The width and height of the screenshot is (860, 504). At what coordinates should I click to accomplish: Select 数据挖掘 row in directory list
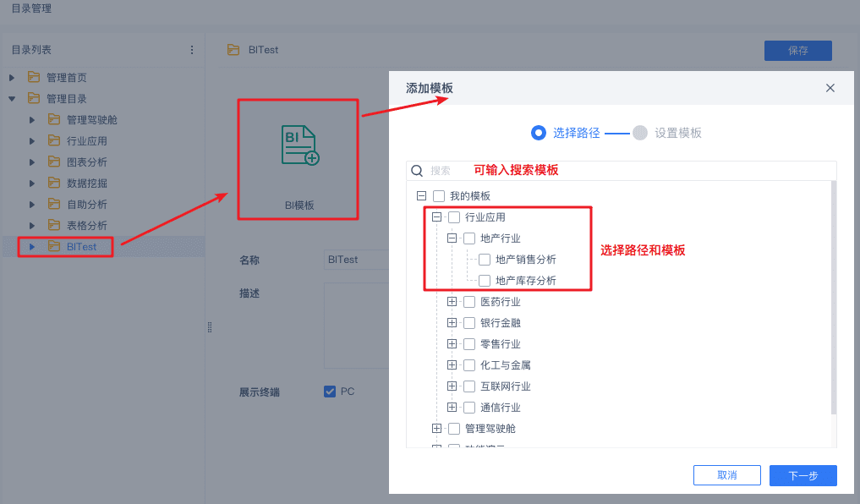104,184
